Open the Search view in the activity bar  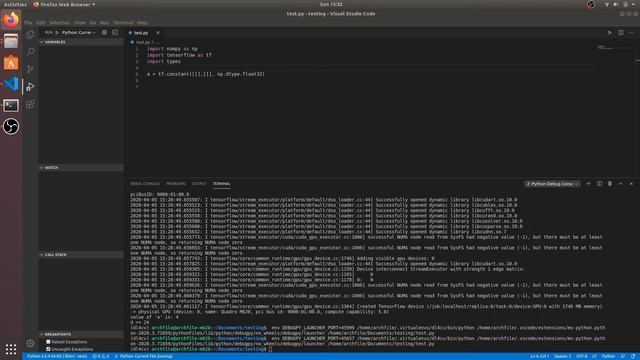click(x=30, y=52)
